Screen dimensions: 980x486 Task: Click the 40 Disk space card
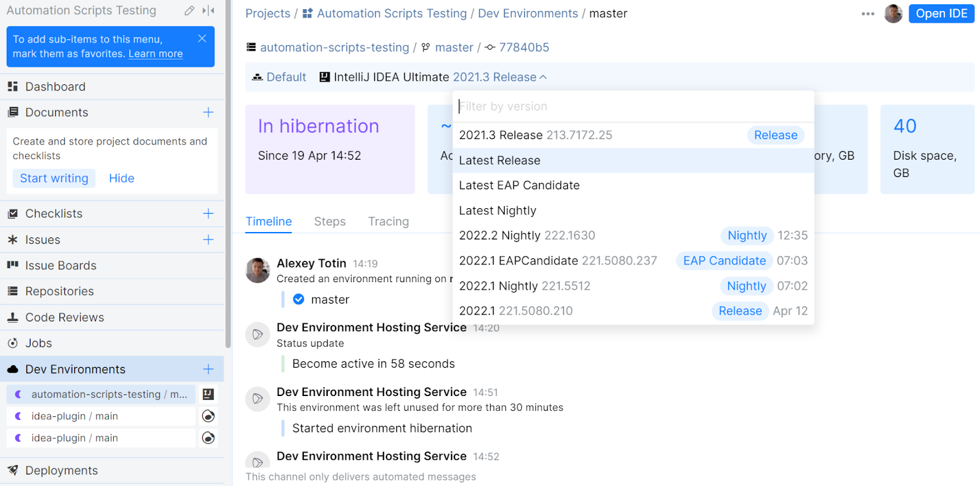pos(927,149)
